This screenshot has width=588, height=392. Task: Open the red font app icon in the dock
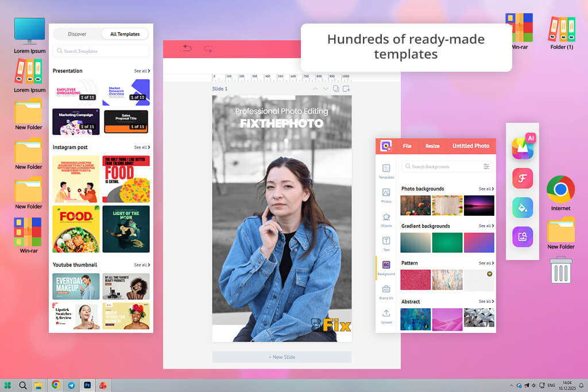(x=523, y=178)
